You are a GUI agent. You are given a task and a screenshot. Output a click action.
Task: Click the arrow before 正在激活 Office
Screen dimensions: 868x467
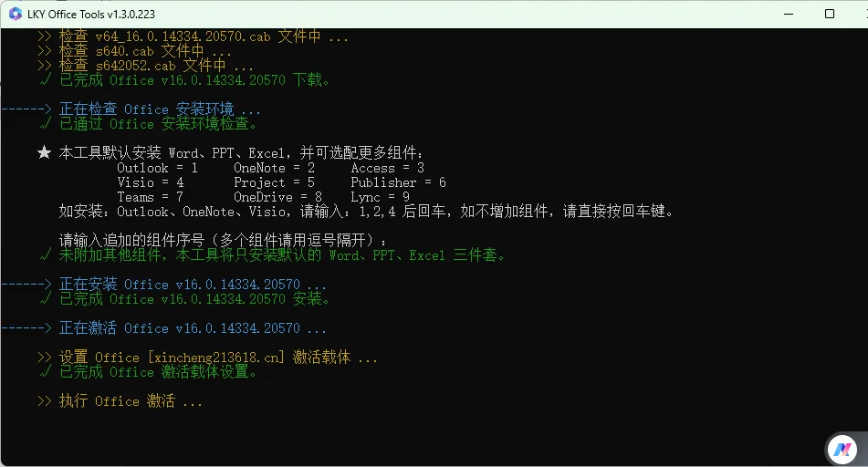26,328
